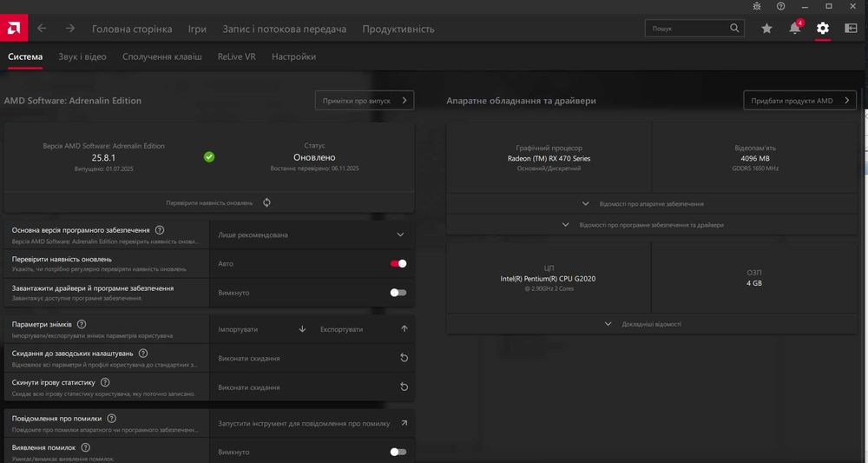Switch to Настройки sub-tab
Image resolution: width=868 pixels, height=463 pixels.
click(294, 56)
